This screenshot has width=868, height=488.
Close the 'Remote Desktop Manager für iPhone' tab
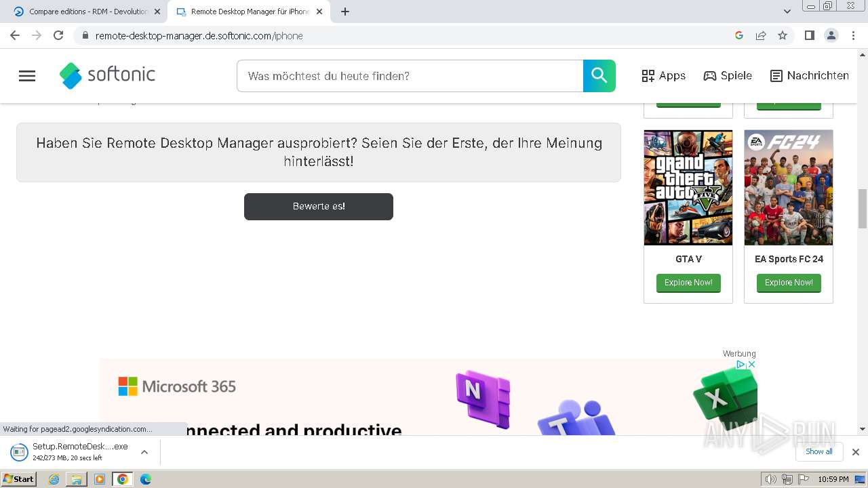click(x=319, y=12)
